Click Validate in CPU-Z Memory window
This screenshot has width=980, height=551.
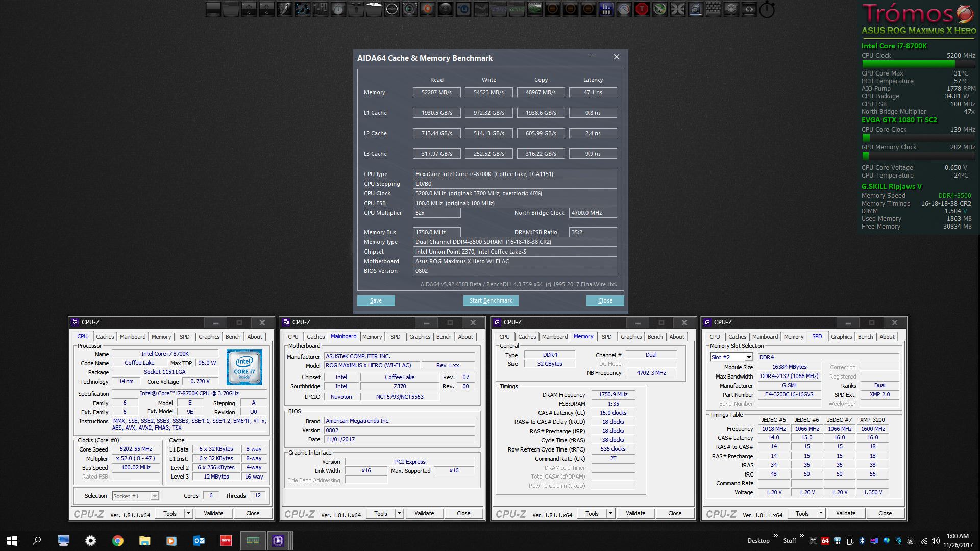pyautogui.click(x=635, y=513)
